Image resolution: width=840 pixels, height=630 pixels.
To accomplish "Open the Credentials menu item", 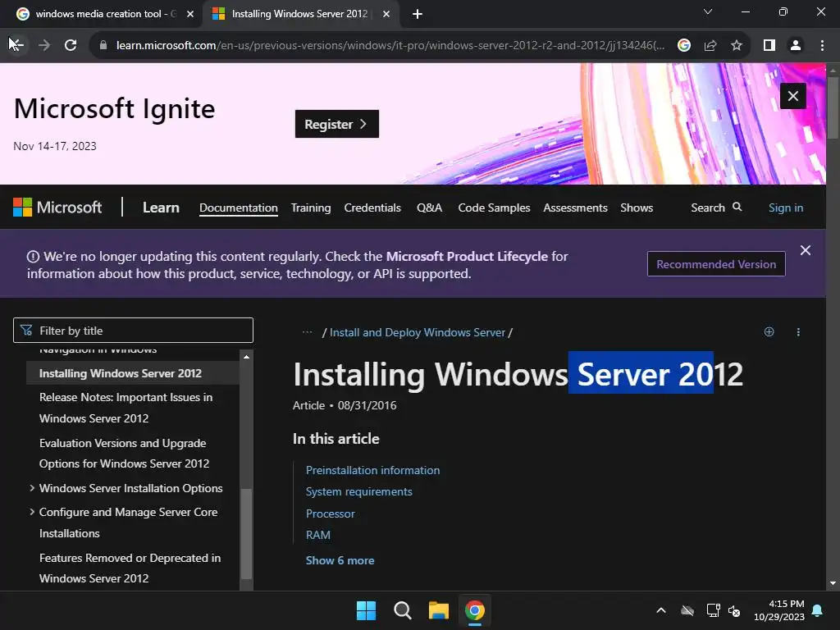I will point(372,208).
